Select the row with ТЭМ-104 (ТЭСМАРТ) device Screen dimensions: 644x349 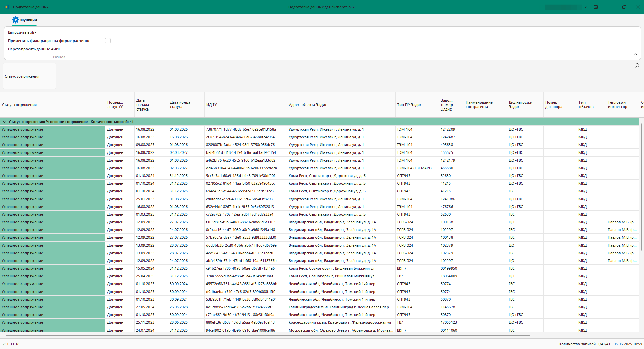[414, 168]
